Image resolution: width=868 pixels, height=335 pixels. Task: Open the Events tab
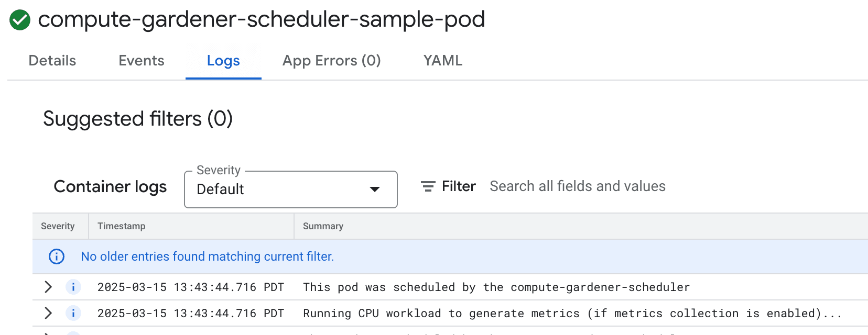point(141,61)
